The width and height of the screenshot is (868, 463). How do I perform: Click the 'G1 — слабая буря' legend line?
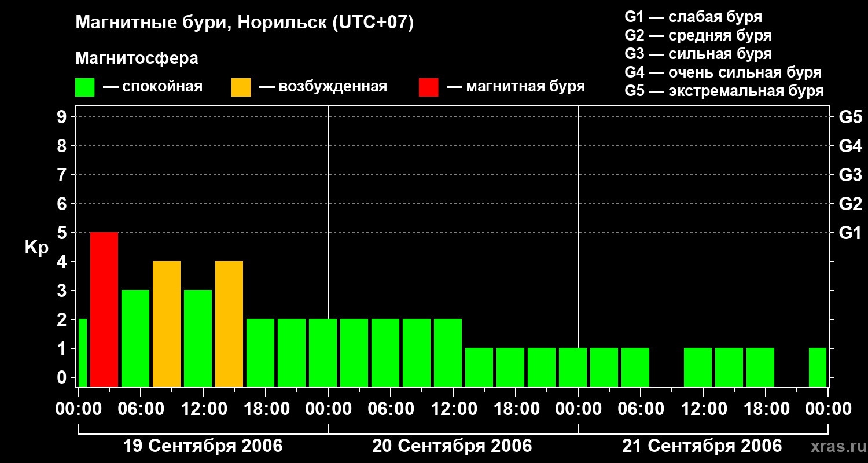(x=693, y=17)
